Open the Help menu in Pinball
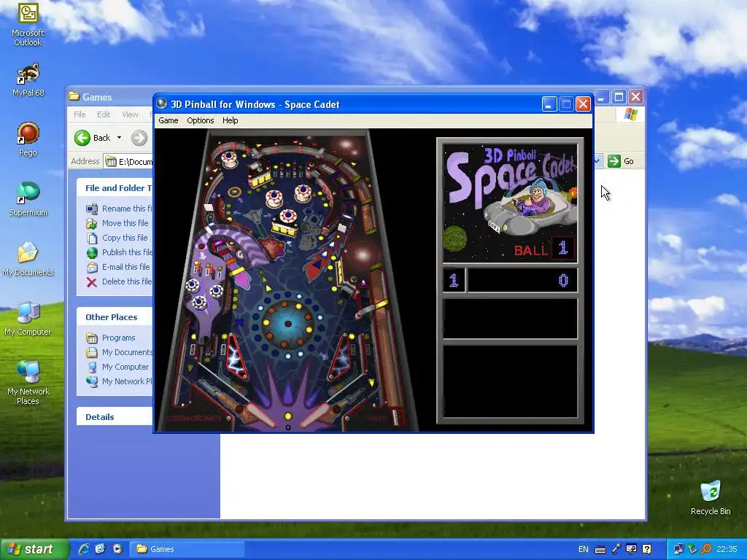 pos(230,120)
